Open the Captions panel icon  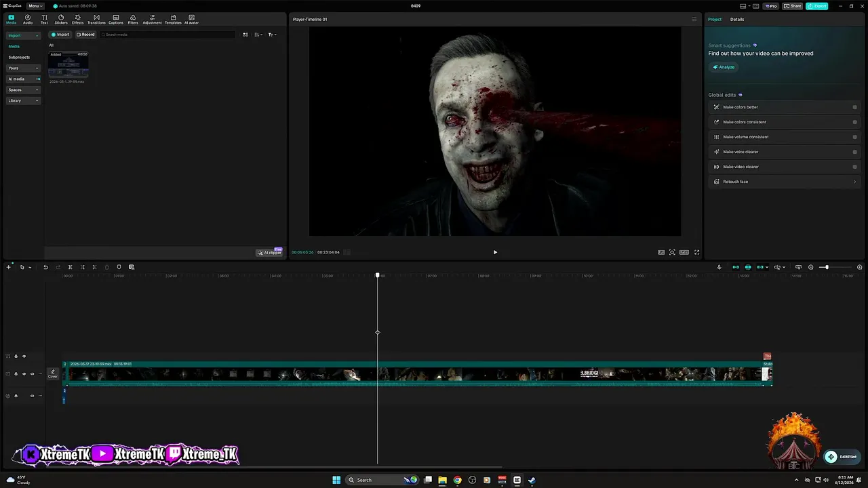[x=116, y=19]
